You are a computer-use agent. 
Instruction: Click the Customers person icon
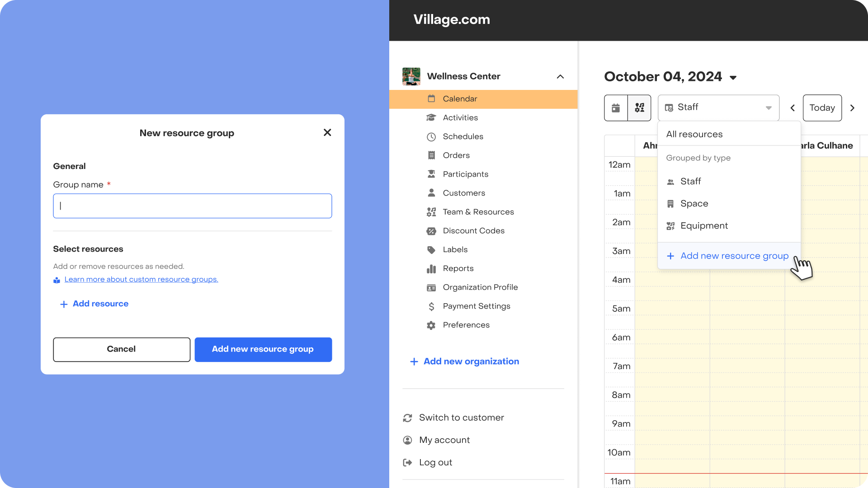431,193
